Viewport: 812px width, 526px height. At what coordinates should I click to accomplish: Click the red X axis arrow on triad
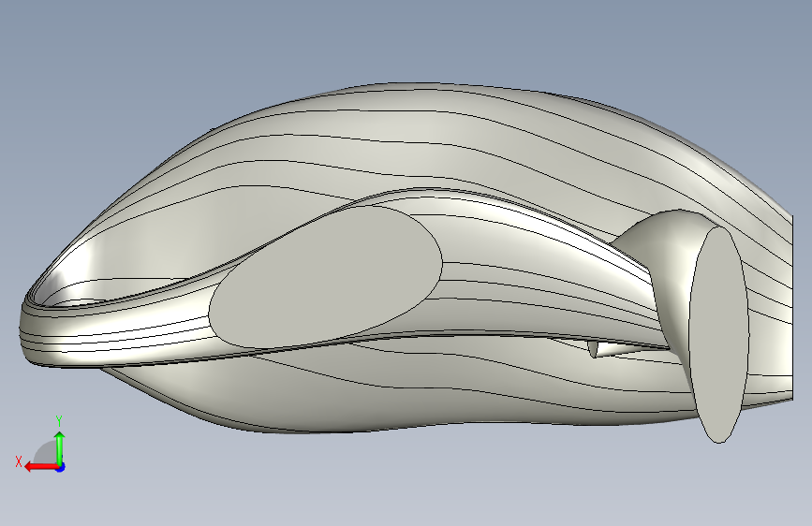(41, 467)
